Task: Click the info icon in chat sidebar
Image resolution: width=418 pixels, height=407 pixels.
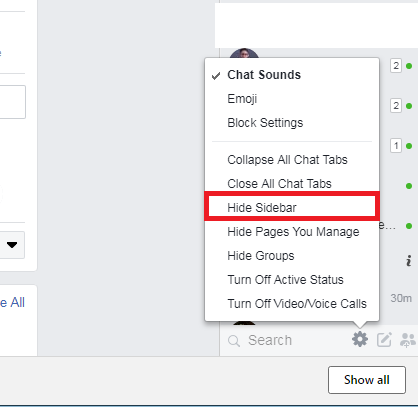Action: [x=409, y=261]
